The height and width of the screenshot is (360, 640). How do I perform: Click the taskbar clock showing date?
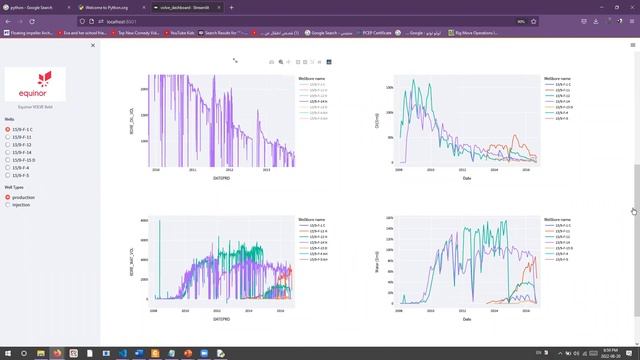(x=611, y=353)
